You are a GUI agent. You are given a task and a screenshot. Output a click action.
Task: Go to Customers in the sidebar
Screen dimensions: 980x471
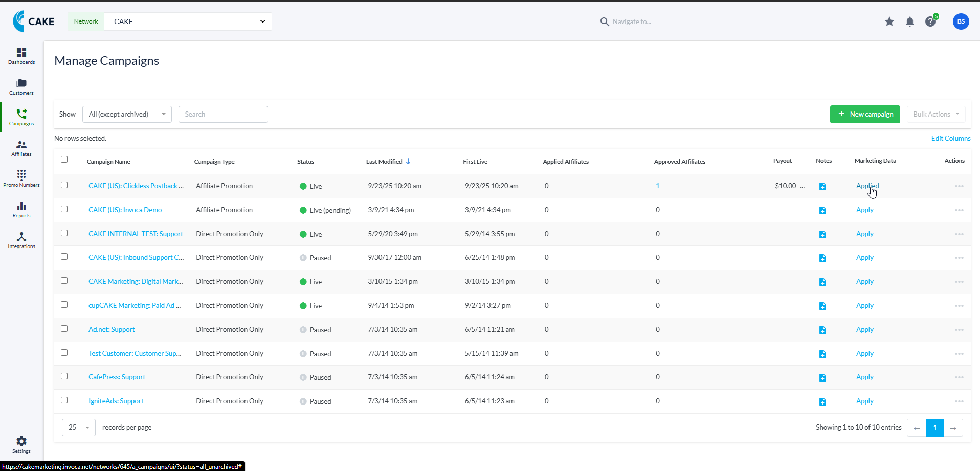coord(21,87)
